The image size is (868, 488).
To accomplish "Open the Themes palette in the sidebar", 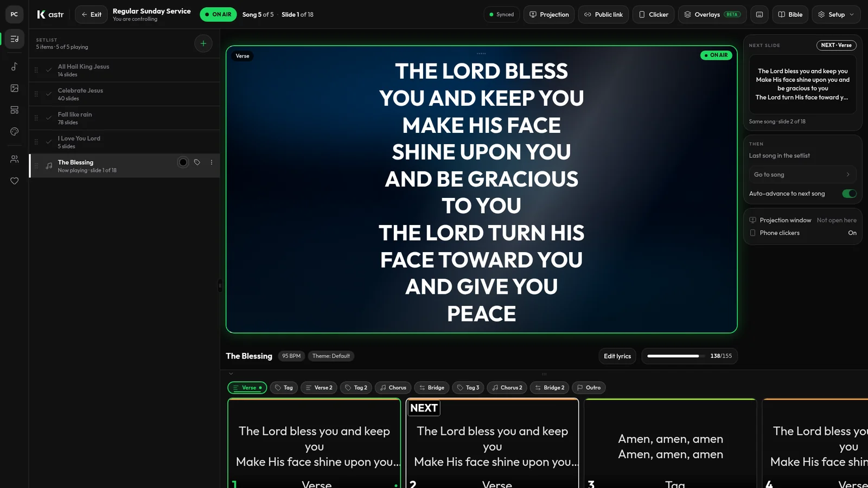I will tap(15, 132).
